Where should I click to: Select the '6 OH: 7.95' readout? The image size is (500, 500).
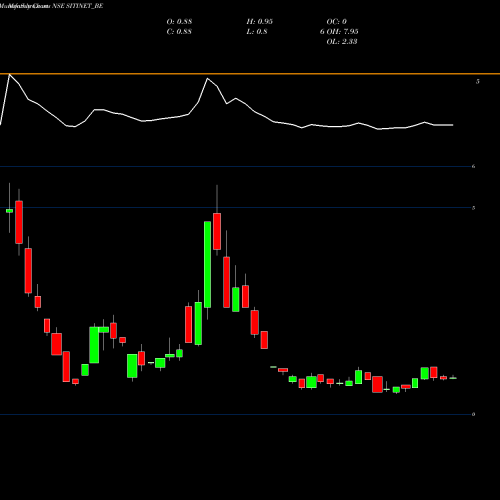point(339,32)
